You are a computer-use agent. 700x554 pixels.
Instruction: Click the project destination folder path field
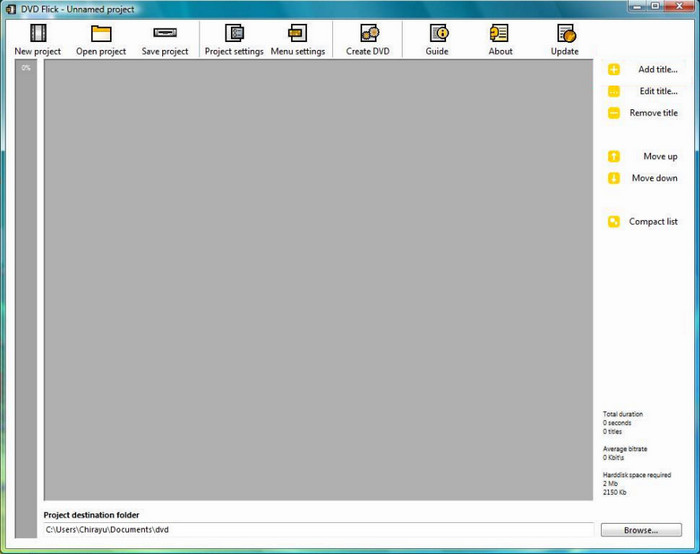coord(318,529)
